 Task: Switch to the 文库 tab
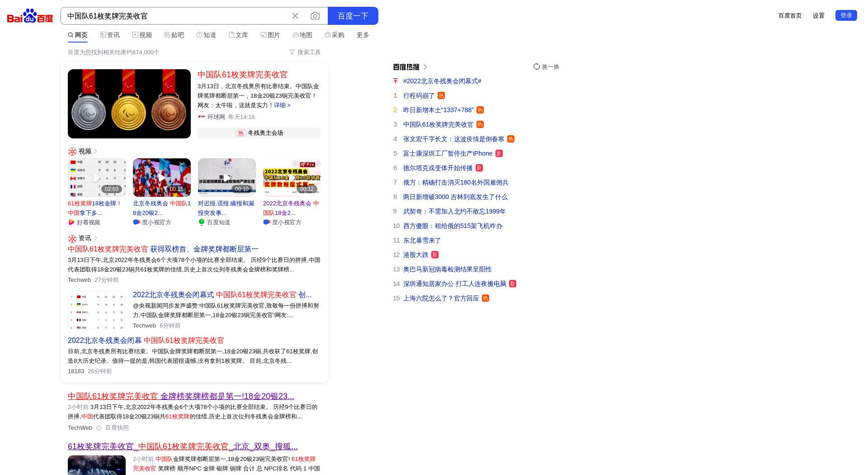[x=238, y=35]
